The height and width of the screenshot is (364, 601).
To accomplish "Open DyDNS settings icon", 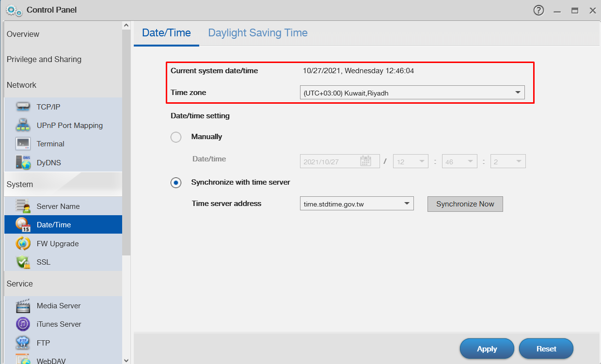I will click(23, 162).
